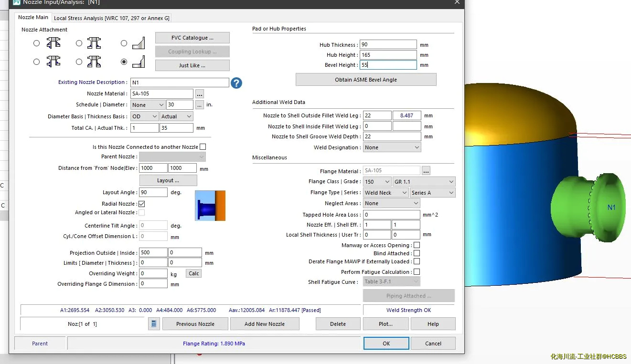Click Projection Outside field showing 500
Viewport: 631px width, 364px height.
coord(153,253)
